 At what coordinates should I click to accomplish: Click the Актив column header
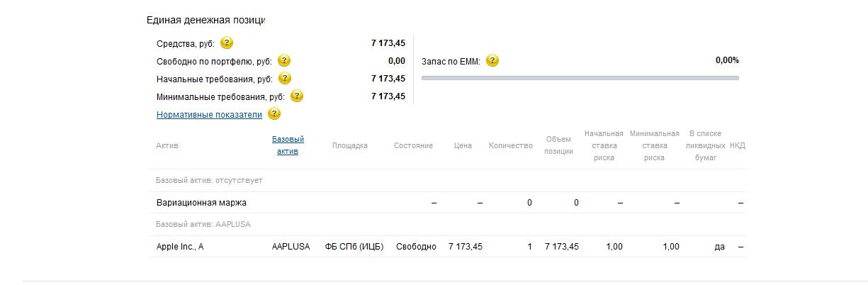tap(167, 146)
